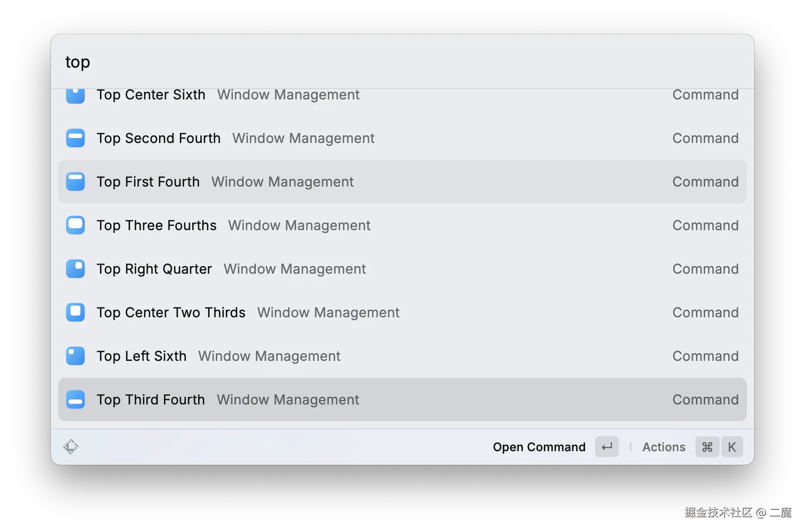The image size is (805, 532).
Task: Select the Top Center Two Thirds command
Action: [318, 312]
